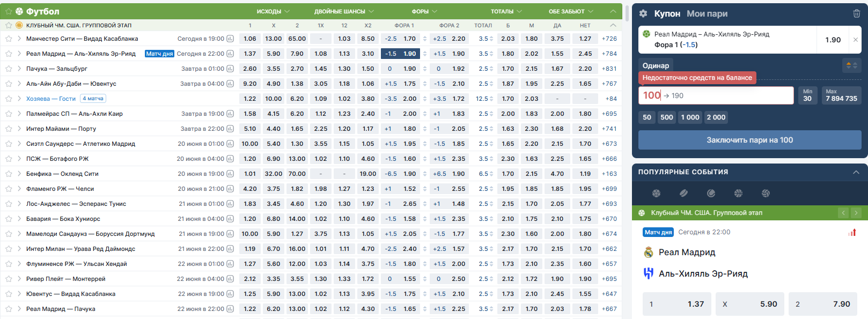Open the ОБЕ ЗАБЬЮТ market dropdown
The height and width of the screenshot is (319, 868).
tap(571, 11)
